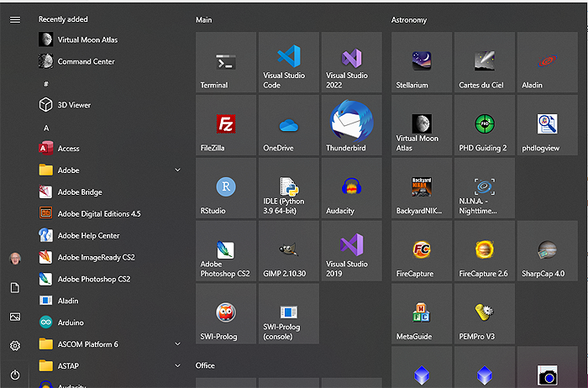Open Adobe Bridge from app list
Viewport: 588px width, 388px height.
pyautogui.click(x=80, y=192)
